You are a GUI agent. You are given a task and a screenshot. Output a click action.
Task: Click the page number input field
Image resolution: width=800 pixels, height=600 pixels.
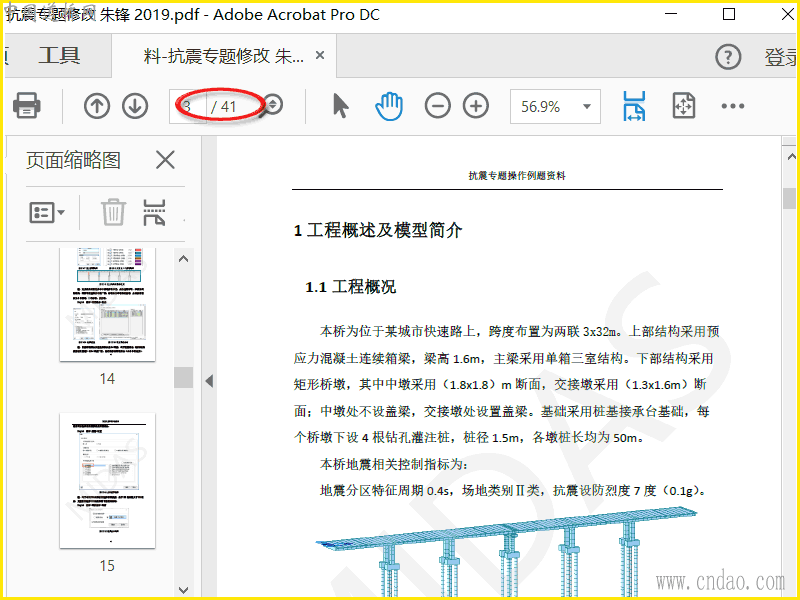(188, 106)
